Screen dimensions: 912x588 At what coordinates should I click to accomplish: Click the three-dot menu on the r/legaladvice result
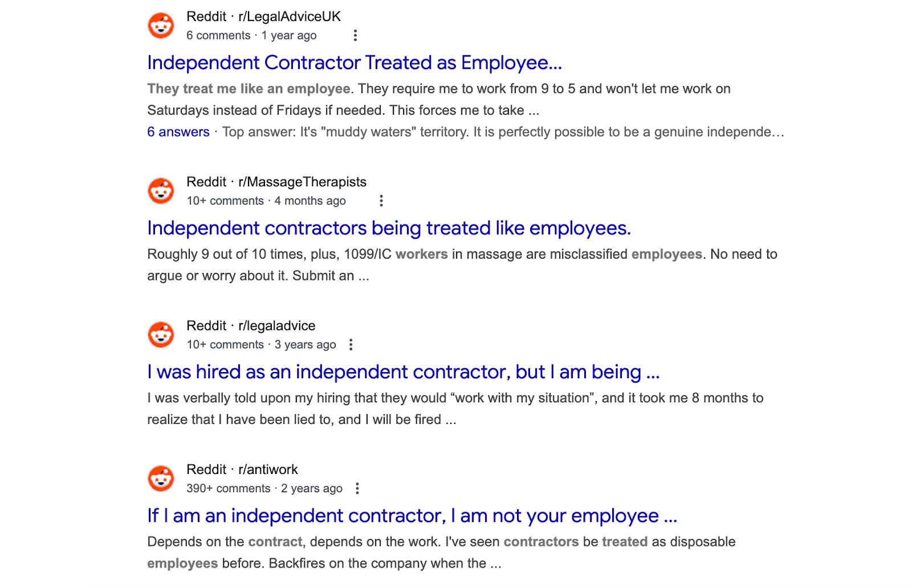(x=351, y=344)
